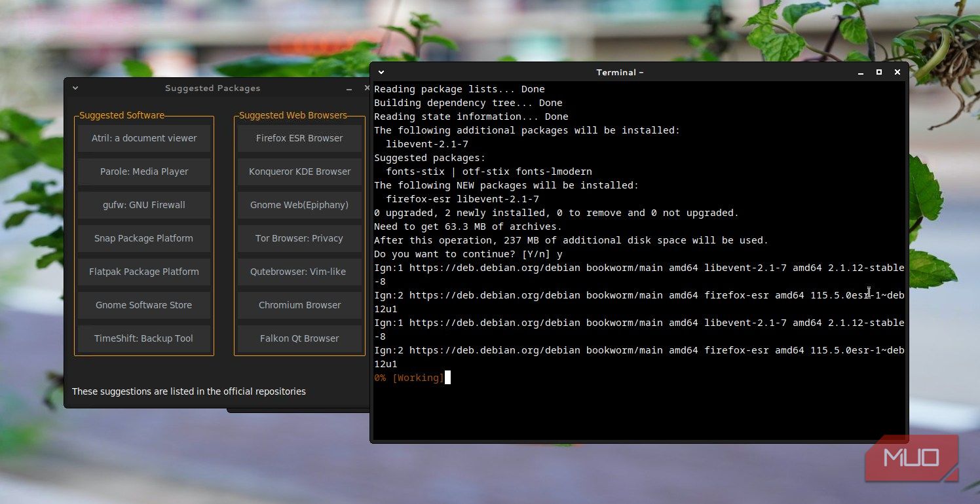
Task: Click Firefox ESR Browser button
Action: (299, 138)
